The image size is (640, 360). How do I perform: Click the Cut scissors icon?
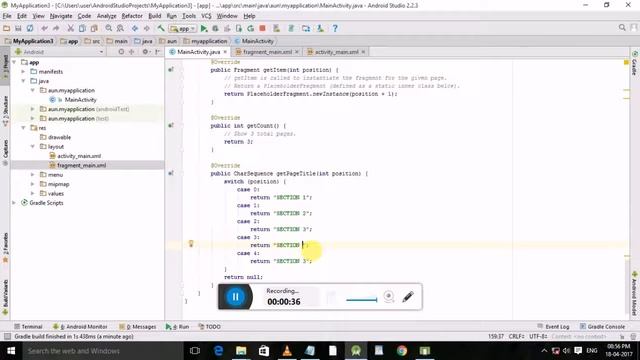(x=71, y=28)
